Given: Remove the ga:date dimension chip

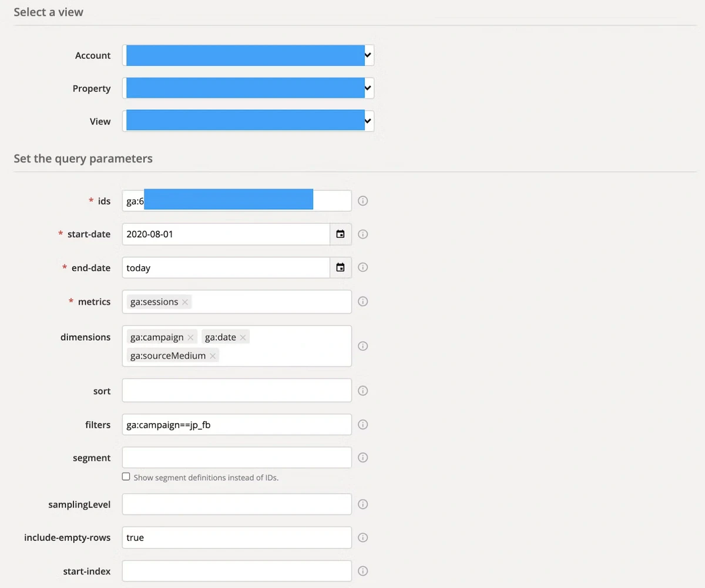Looking at the screenshot, I should tap(243, 337).
